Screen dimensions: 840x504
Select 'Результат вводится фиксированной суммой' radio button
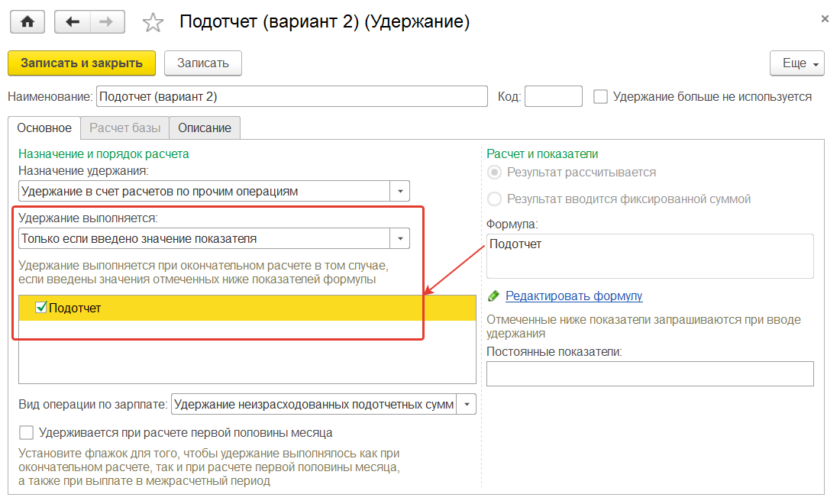click(495, 199)
